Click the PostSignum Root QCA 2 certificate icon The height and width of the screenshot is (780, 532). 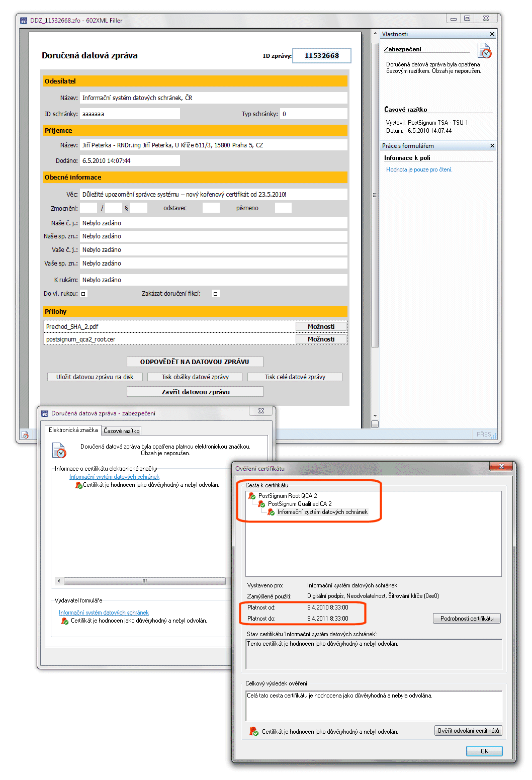pyautogui.click(x=252, y=496)
